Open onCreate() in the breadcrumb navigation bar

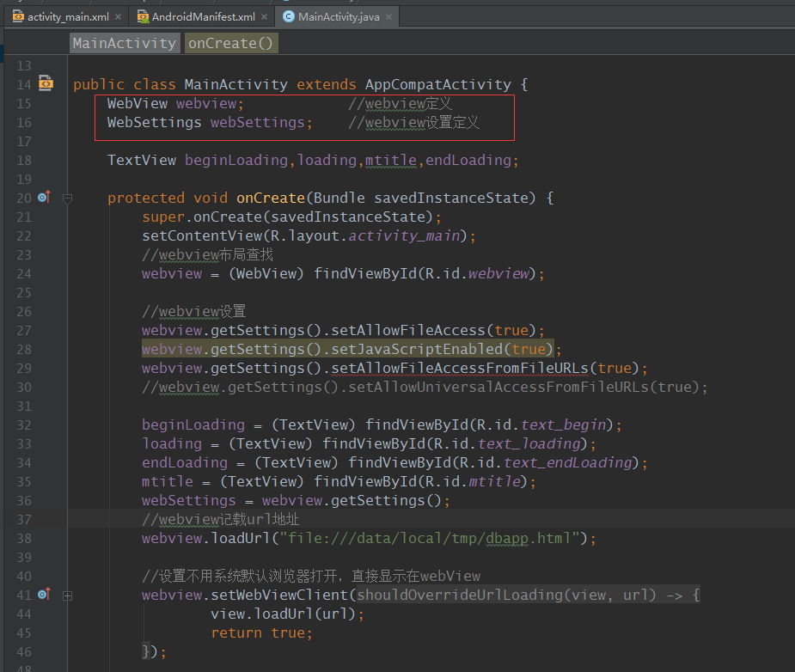pyautogui.click(x=230, y=41)
